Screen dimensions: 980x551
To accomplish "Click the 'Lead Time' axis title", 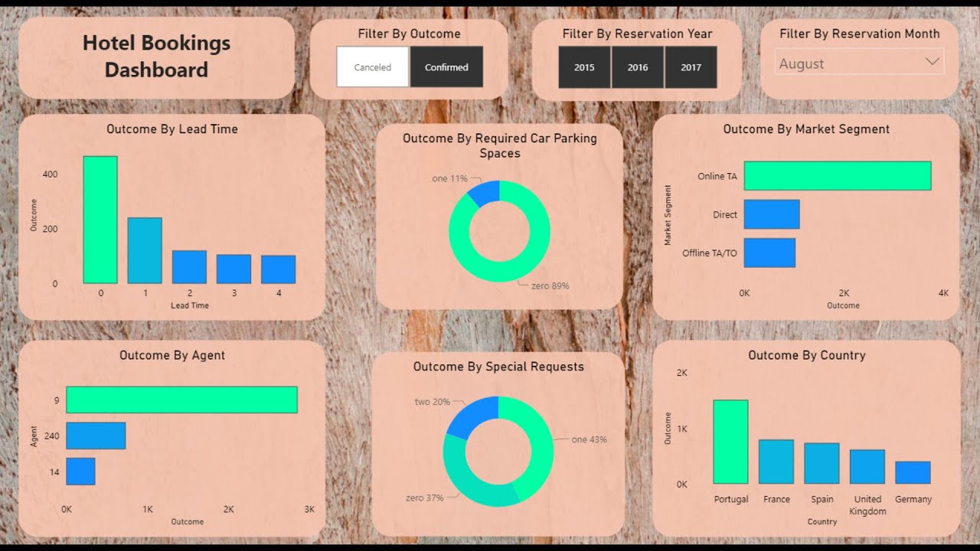I will coord(190,305).
